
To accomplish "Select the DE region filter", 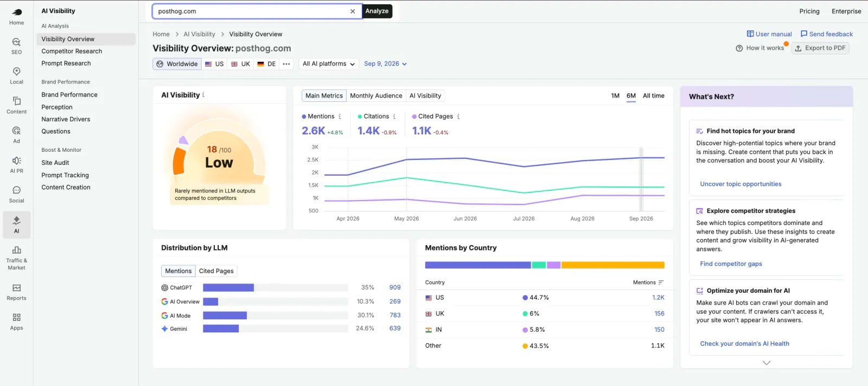I will click(266, 64).
